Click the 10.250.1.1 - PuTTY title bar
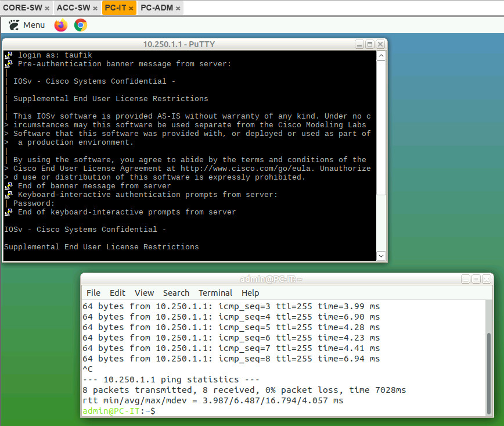 click(x=179, y=44)
